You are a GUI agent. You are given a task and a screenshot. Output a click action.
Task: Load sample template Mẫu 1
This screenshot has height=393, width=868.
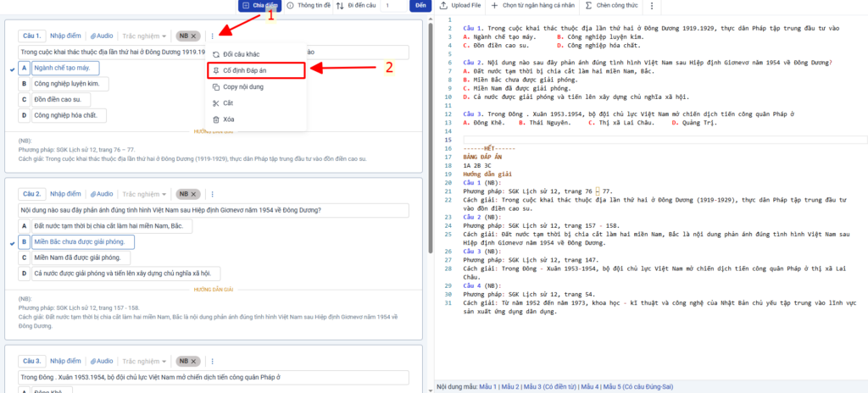click(487, 386)
